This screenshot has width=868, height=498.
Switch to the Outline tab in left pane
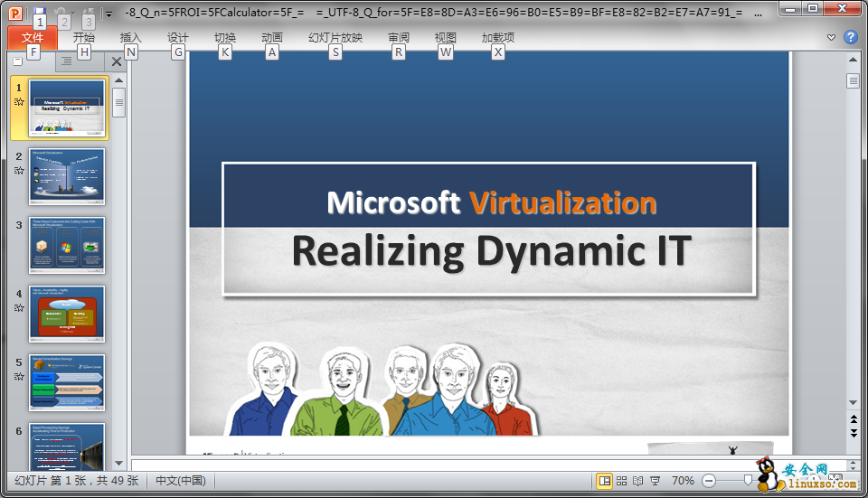tap(66, 61)
